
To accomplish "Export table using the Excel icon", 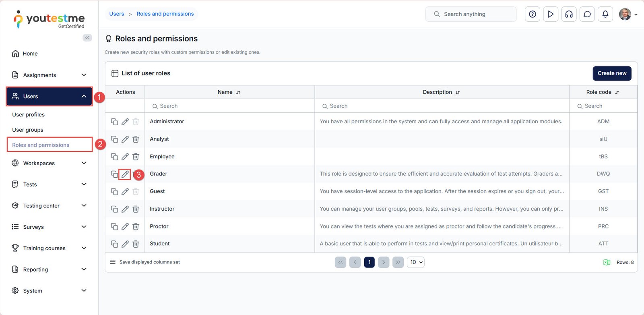I will point(607,262).
